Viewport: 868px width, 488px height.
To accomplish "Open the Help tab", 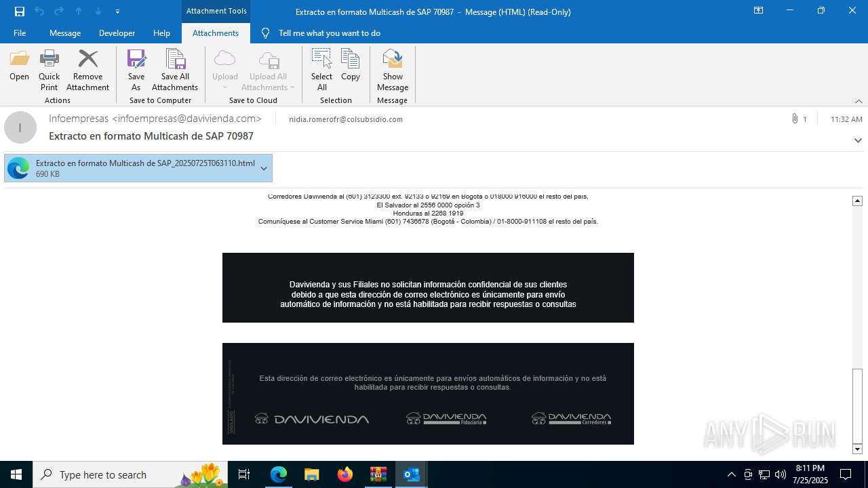I will click(161, 33).
